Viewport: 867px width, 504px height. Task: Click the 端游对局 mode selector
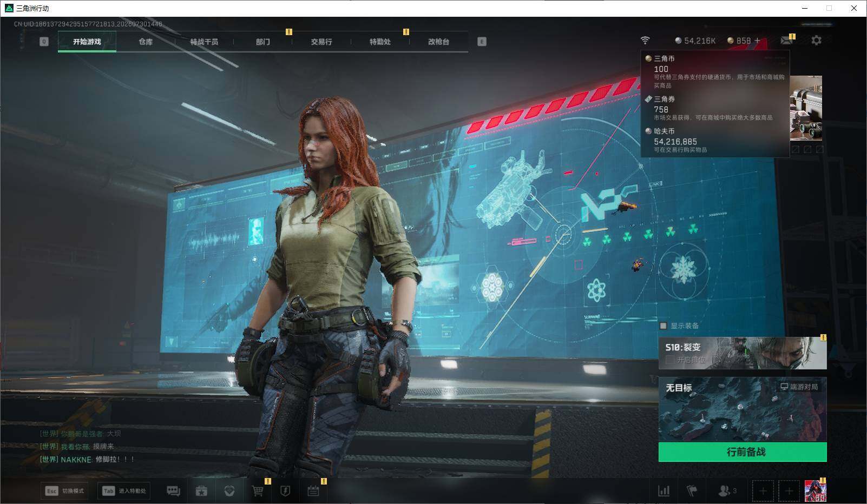[799, 387]
